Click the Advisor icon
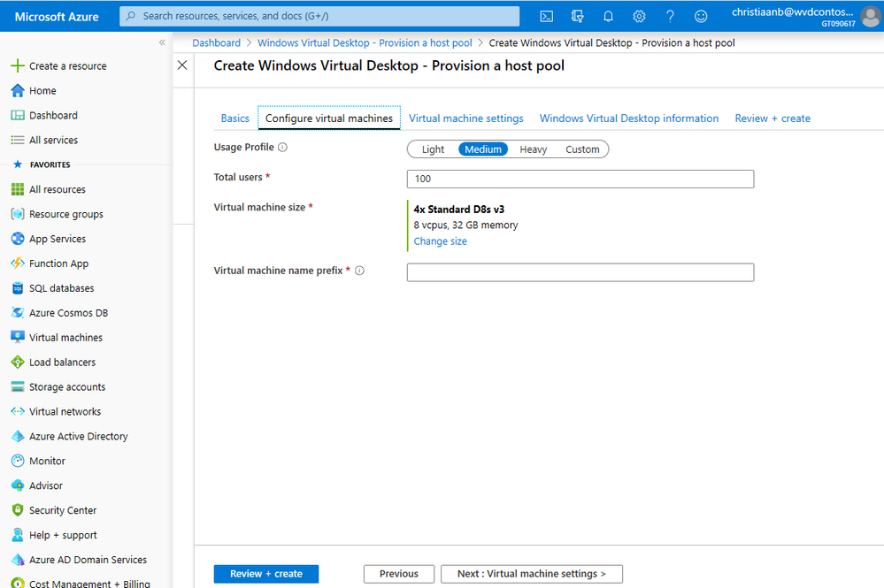Image resolution: width=884 pixels, height=588 pixels. coord(18,485)
